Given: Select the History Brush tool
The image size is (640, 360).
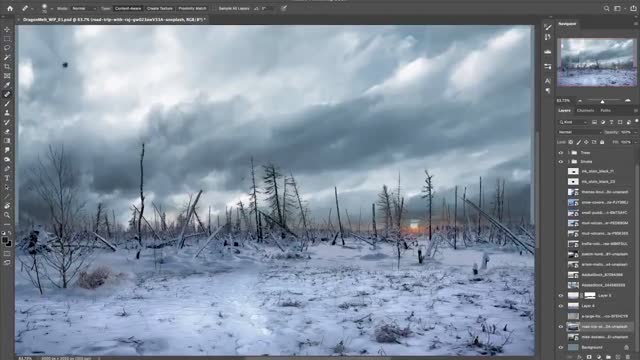Looking at the screenshot, I should click(x=7, y=122).
